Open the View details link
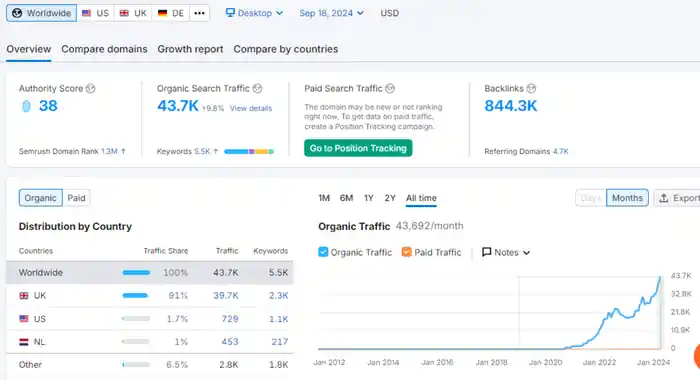This screenshot has height=380, width=700. coord(251,108)
